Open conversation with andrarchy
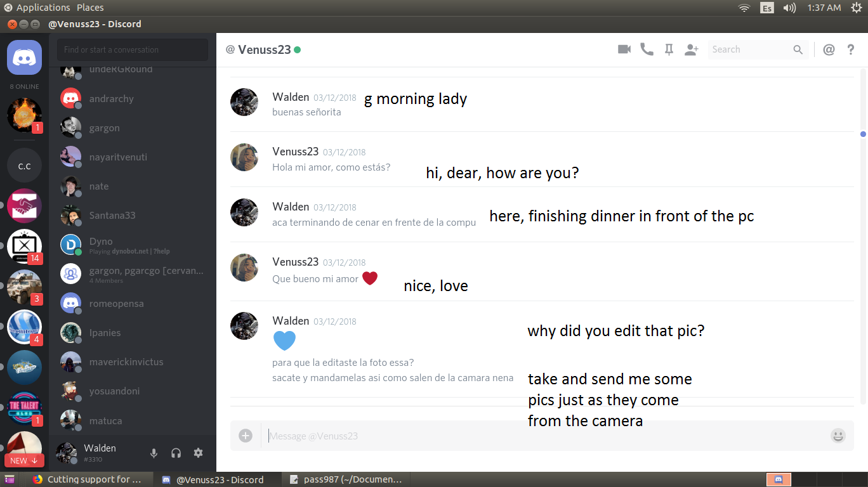The width and height of the screenshot is (868, 487). [132, 98]
